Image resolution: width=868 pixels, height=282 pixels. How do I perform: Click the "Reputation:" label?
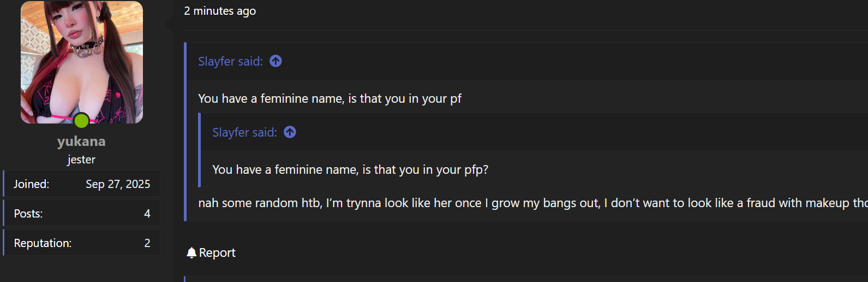point(43,243)
